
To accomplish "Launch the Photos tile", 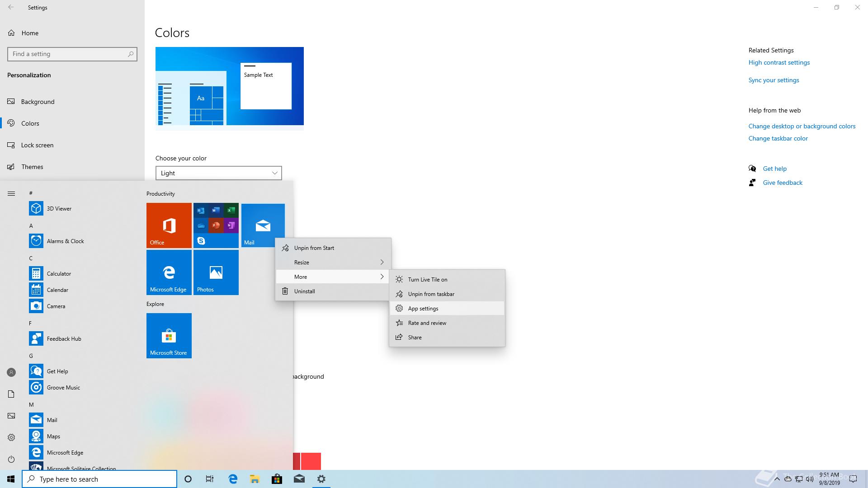I will (216, 272).
